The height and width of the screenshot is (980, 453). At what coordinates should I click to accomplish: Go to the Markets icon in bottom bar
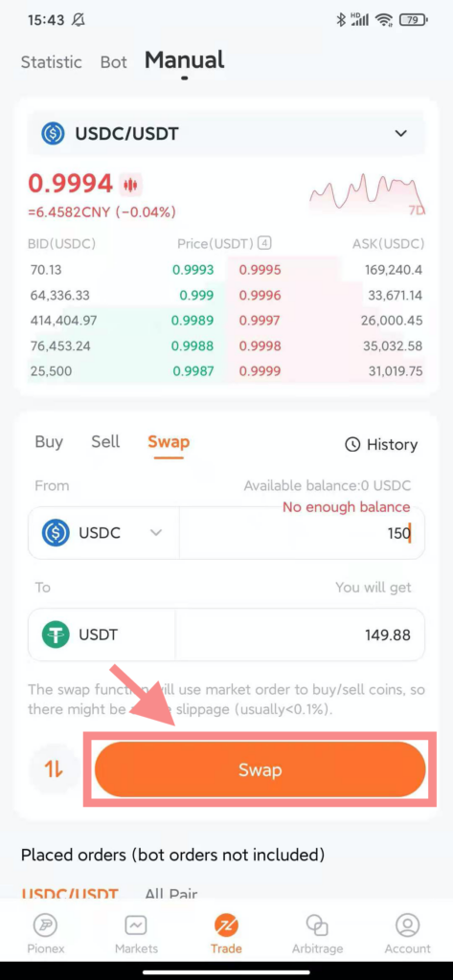click(136, 925)
